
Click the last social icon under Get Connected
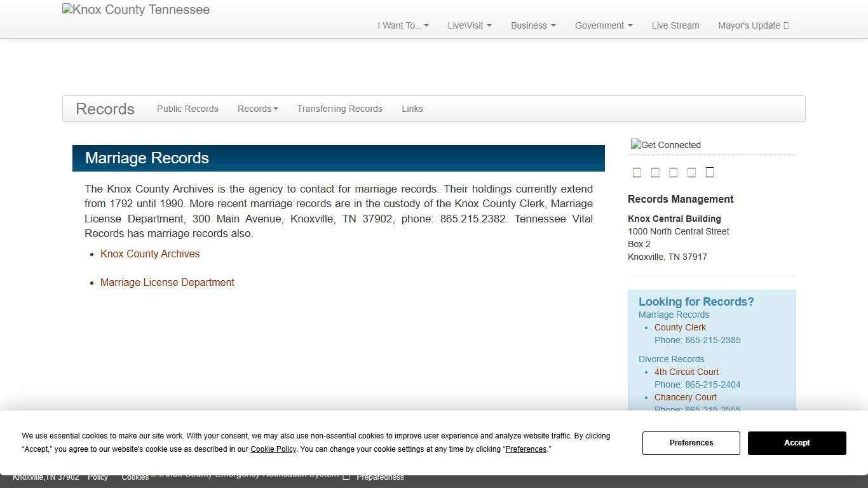click(x=710, y=172)
